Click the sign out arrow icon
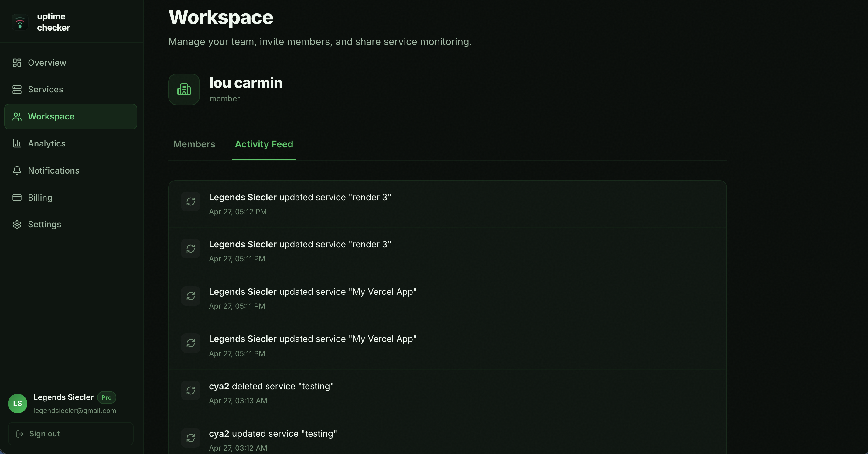This screenshot has width=868, height=454. pyautogui.click(x=20, y=434)
